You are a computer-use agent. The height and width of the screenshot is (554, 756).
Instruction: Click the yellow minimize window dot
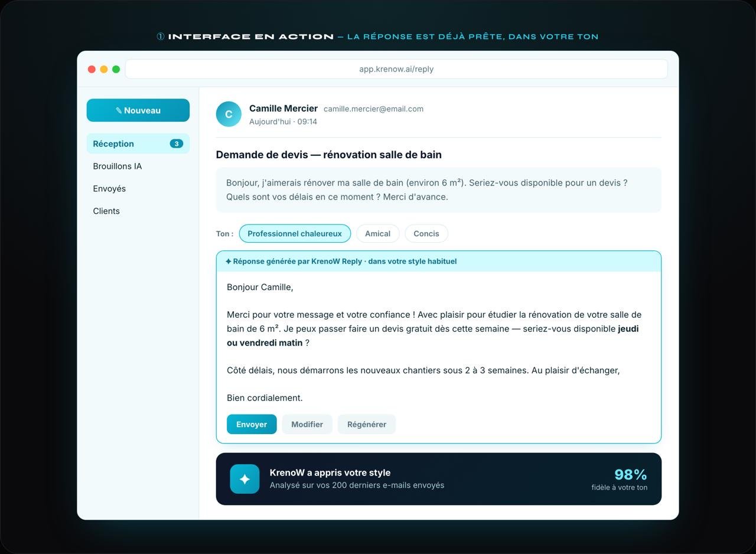104,69
